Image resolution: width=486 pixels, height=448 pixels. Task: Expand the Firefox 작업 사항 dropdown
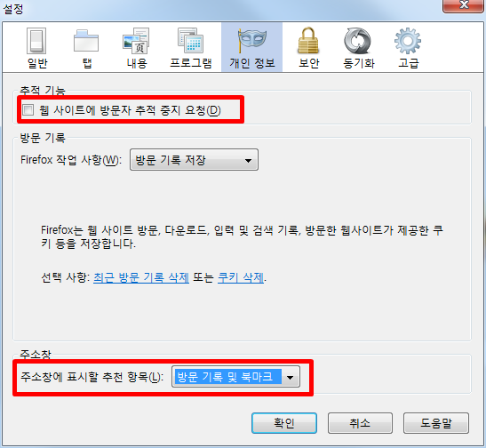click(194, 160)
